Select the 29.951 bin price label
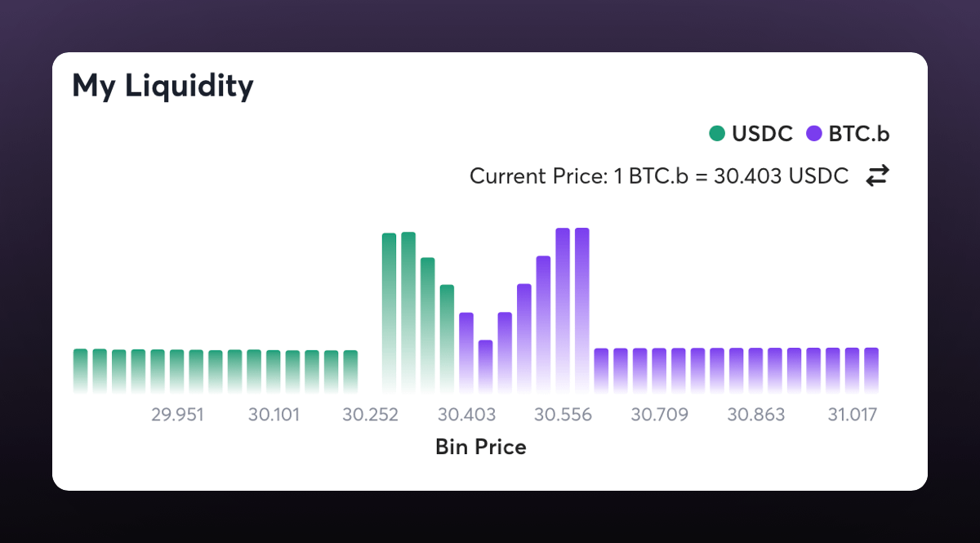 177,415
